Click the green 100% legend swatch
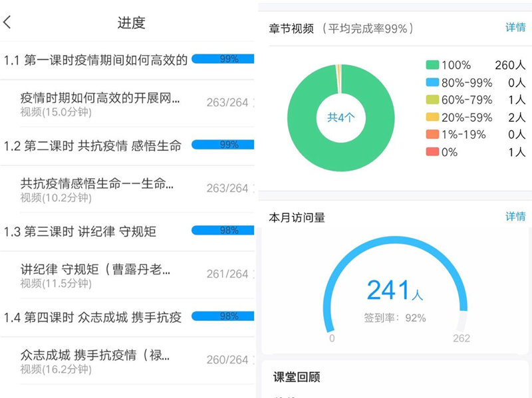Image resolution: width=532 pixels, height=398 pixels. tap(433, 64)
